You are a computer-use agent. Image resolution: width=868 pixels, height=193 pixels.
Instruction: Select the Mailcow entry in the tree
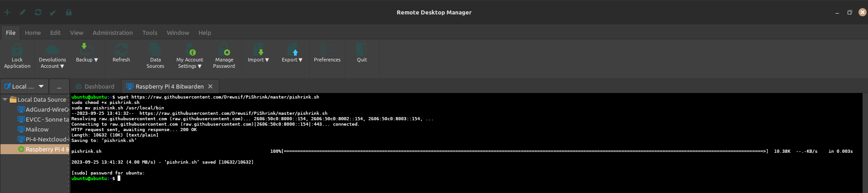point(37,129)
